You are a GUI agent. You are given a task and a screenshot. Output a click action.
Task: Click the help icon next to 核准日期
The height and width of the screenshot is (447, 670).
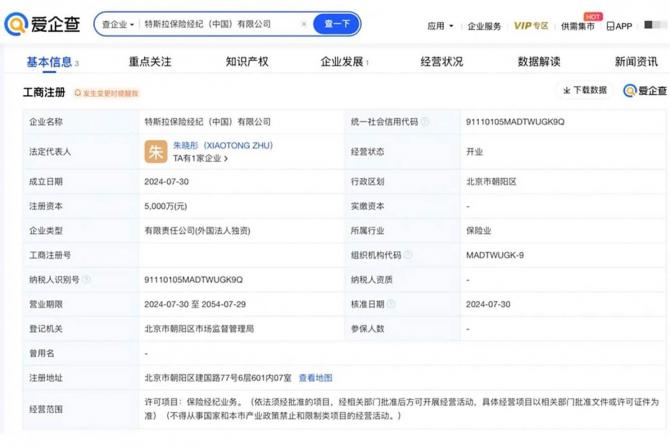391,304
